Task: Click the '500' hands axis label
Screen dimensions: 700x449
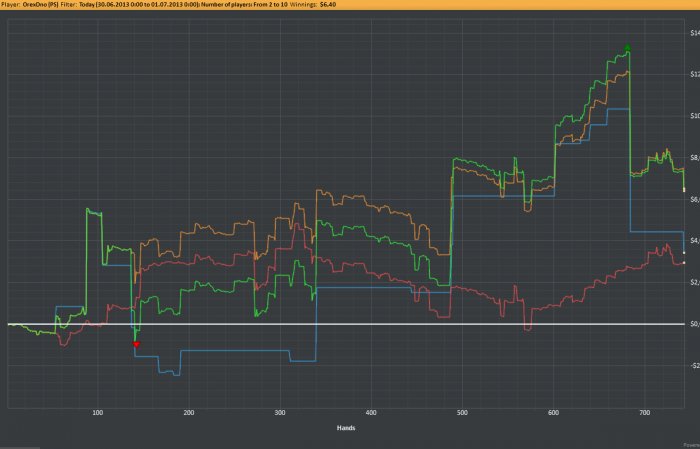Action: pos(462,413)
